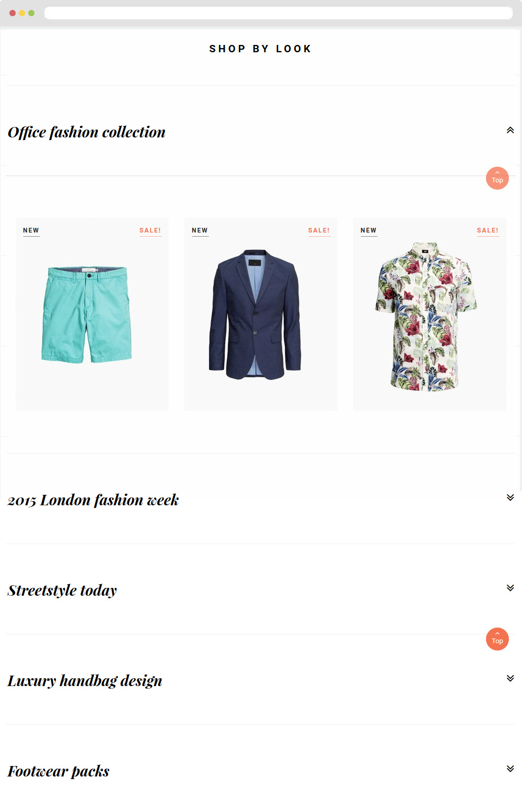Click the lower orange Top button
This screenshot has height=812, width=522.
(497, 639)
